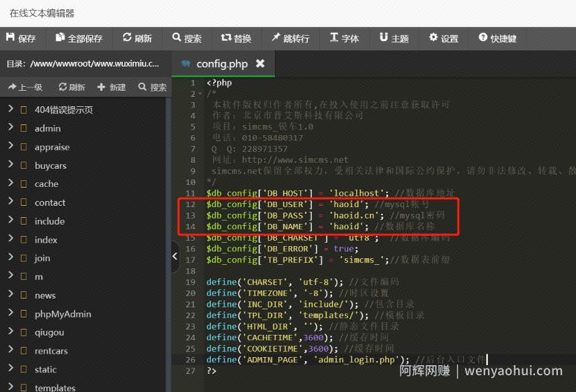Image resolution: width=576 pixels, height=392 pixels.
Task: Close the config.php tab
Action: click(260, 64)
